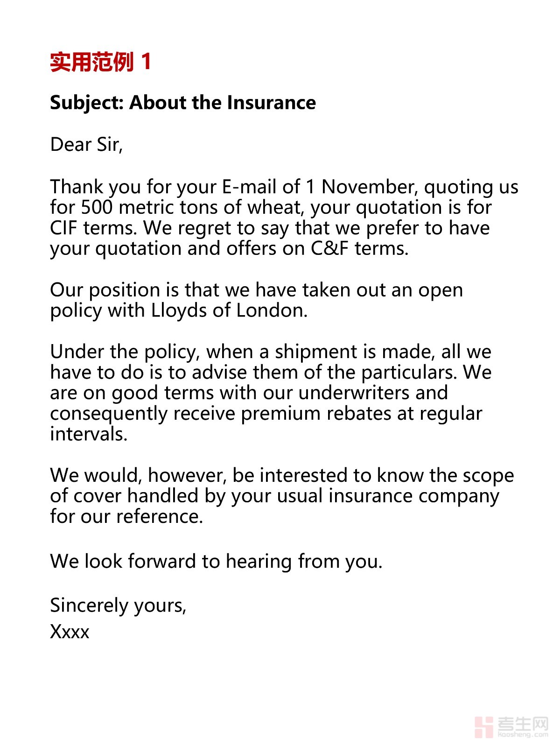Click the line for our reference

(126, 516)
